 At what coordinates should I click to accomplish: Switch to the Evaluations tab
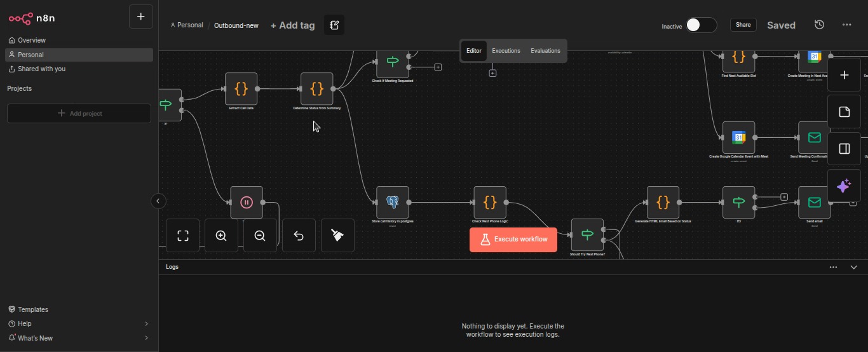pyautogui.click(x=545, y=51)
